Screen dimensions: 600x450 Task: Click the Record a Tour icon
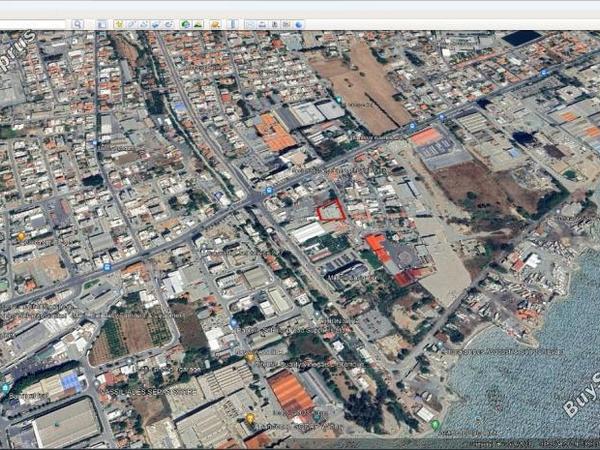coord(169,24)
